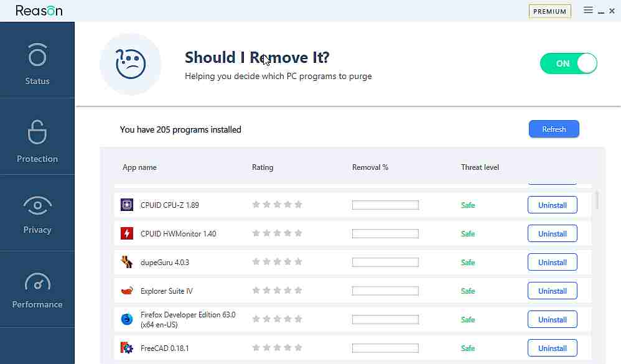Select the 'CPUID CPU-Z 1.89' app name

pos(169,205)
